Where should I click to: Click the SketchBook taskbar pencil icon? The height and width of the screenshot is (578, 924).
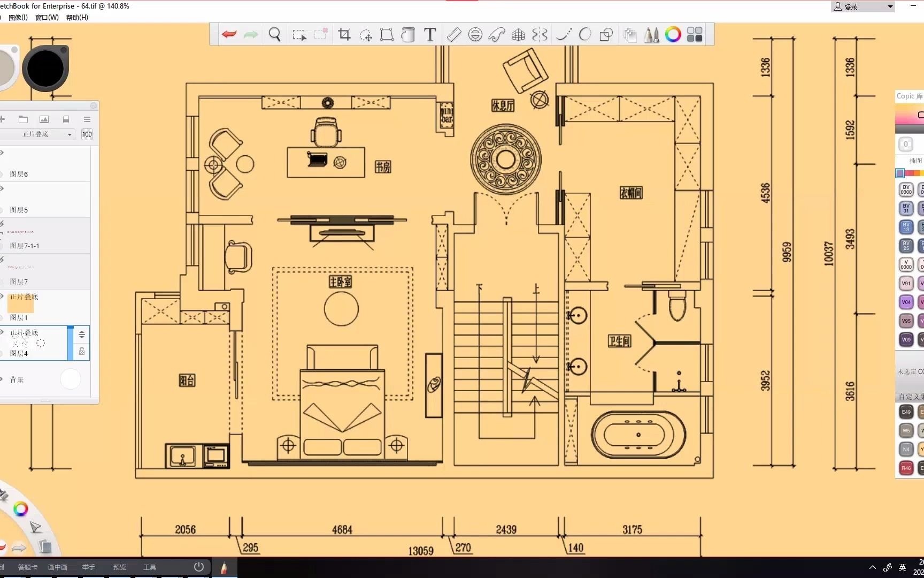pos(224,567)
